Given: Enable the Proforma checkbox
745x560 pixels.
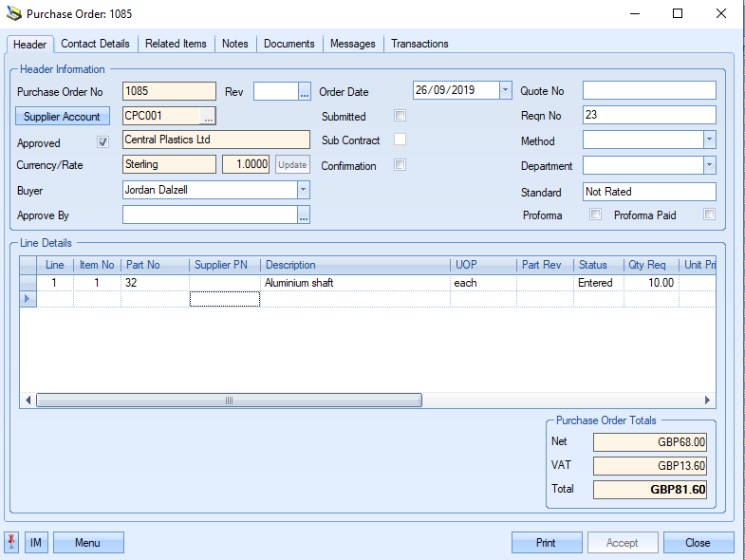Looking at the screenshot, I should [596, 215].
